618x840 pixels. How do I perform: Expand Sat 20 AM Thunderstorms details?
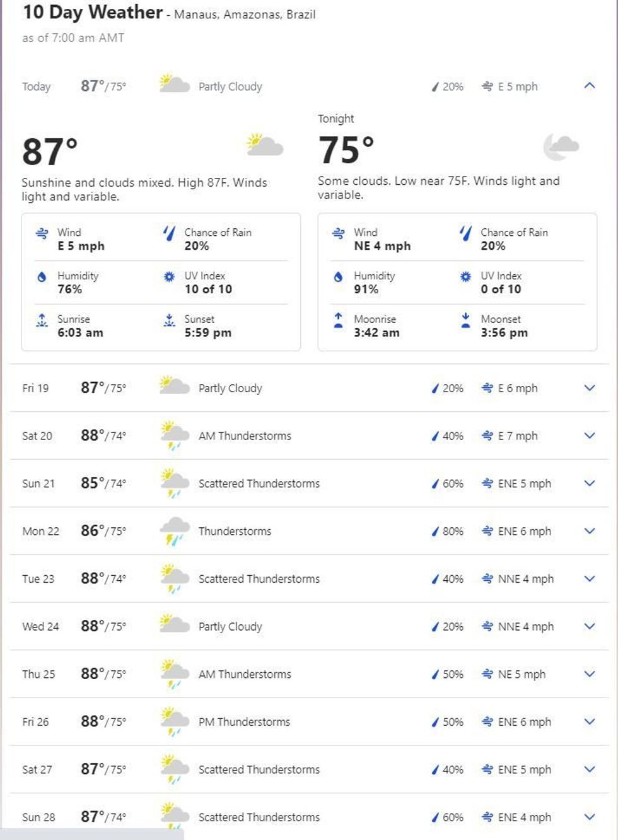tap(589, 436)
